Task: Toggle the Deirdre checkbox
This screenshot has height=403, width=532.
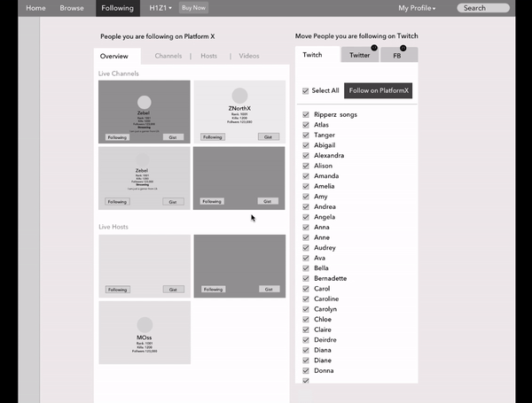Action: pos(306,340)
